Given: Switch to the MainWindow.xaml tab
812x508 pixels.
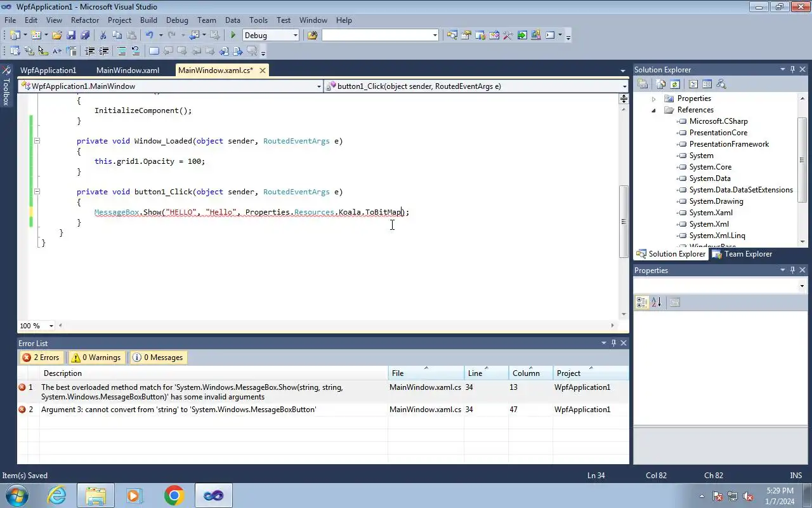Looking at the screenshot, I should point(128,70).
